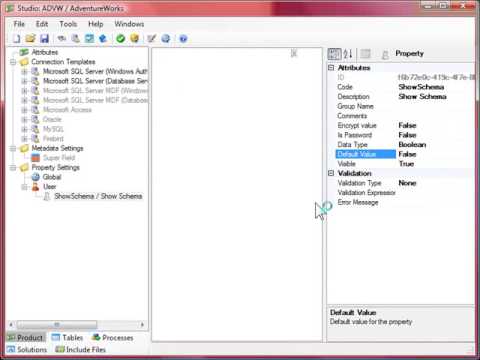Click the Open folder toolbar icon

[30, 39]
